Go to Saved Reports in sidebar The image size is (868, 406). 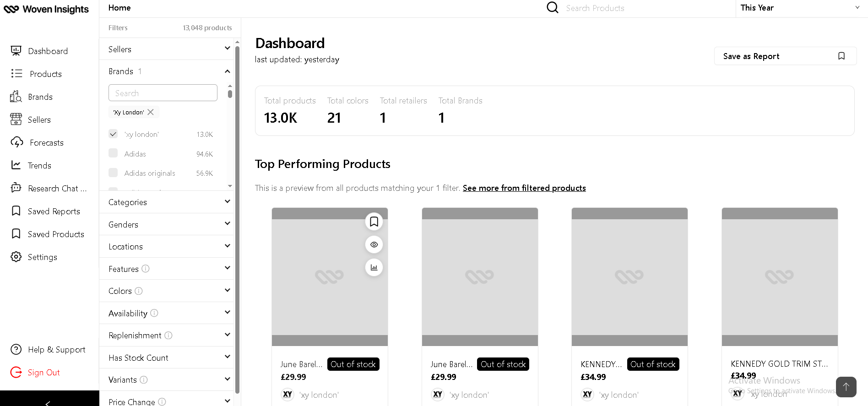pos(54,211)
